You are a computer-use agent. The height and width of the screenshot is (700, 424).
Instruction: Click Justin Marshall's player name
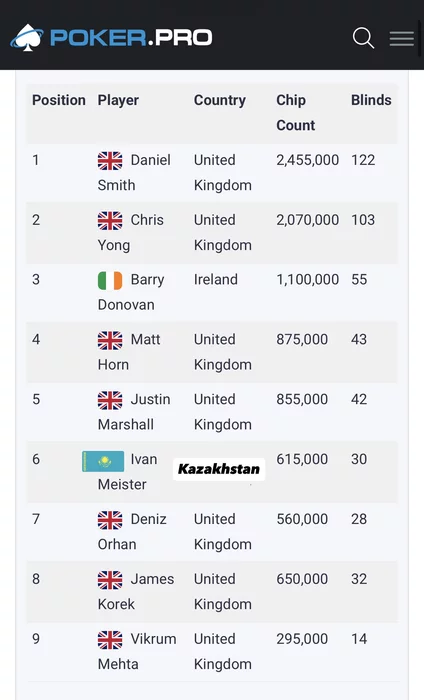tap(134, 412)
